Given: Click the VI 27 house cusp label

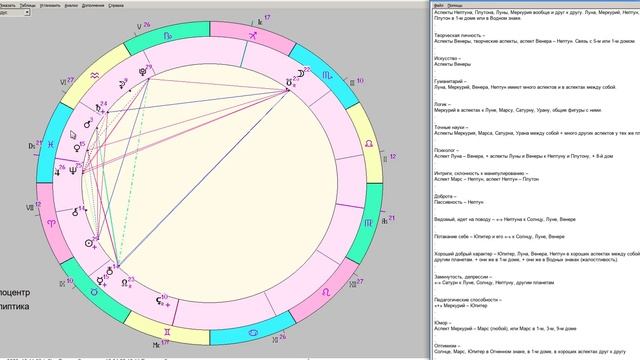Looking at the screenshot, I should (x=67, y=81).
